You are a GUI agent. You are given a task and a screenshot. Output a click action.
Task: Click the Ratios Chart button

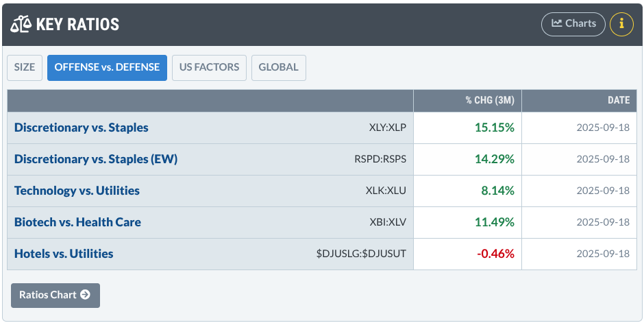point(55,295)
